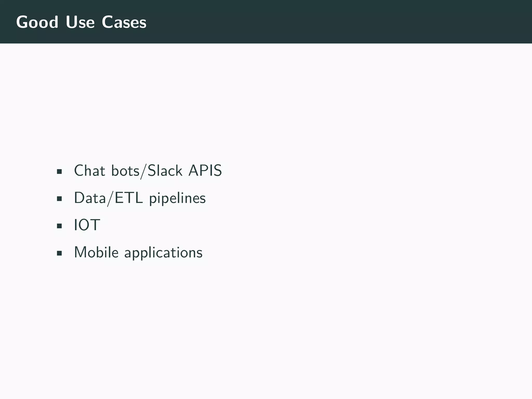532x399 pixels.
Task: Click the square bullet before Mobile applications
Action: click(x=59, y=253)
